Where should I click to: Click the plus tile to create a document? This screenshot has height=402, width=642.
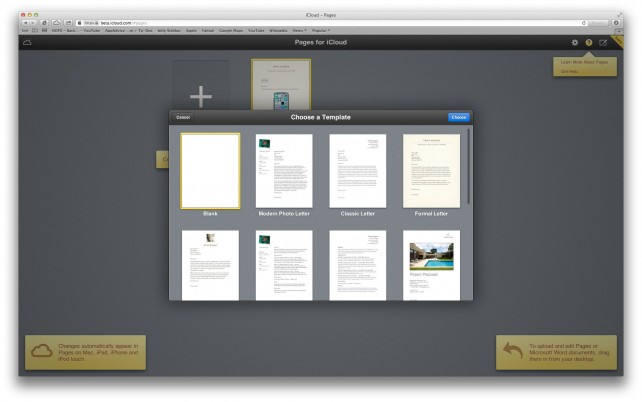(x=201, y=85)
